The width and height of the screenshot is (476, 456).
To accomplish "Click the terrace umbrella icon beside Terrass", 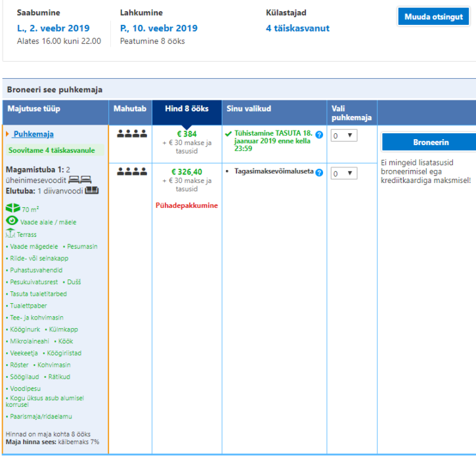I will [x=11, y=234].
